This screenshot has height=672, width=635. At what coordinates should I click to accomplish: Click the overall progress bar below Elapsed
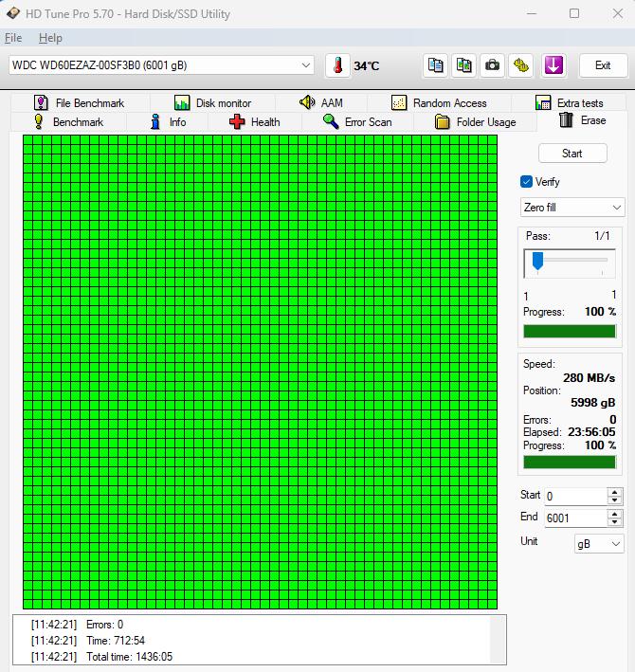tap(570, 462)
